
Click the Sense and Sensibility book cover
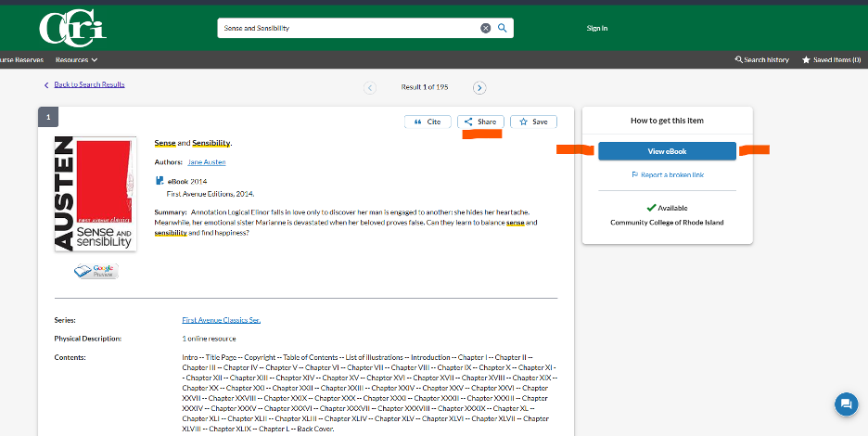(96, 194)
